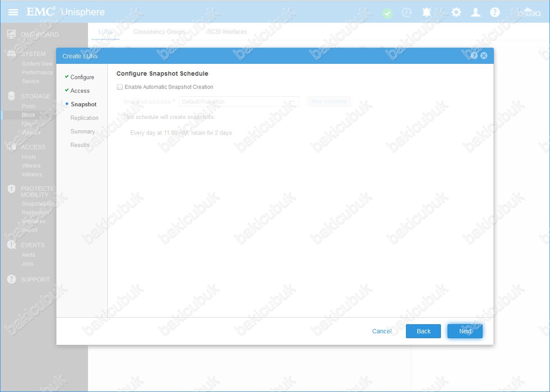Click the Protection shield icon in sidebar
The height and width of the screenshot is (392, 550).
click(12, 189)
